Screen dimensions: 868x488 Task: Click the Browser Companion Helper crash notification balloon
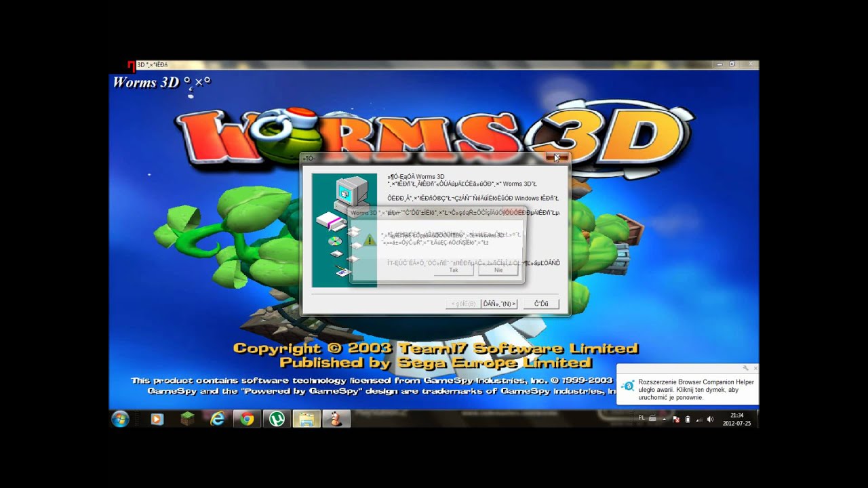pyautogui.click(x=688, y=385)
